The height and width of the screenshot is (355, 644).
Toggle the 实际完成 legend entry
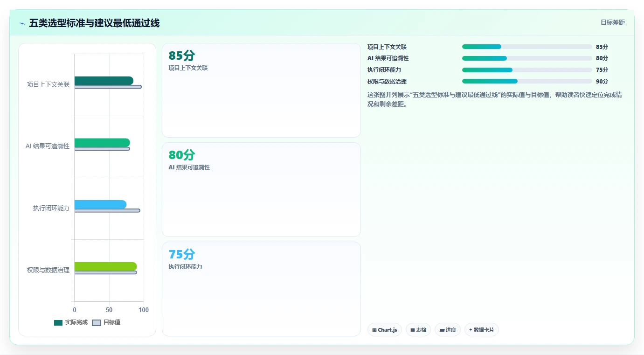tap(71, 322)
